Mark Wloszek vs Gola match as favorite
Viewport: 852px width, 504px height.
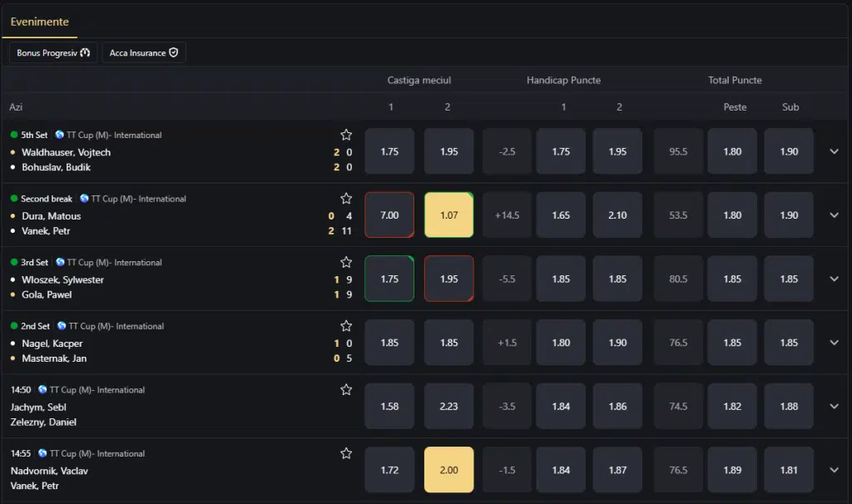click(x=346, y=262)
